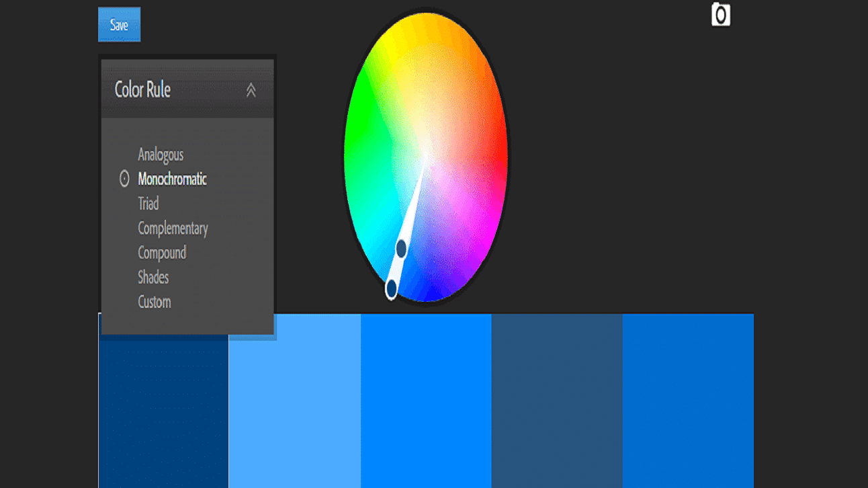Click the radio marker beside Monochromatic

tap(124, 179)
